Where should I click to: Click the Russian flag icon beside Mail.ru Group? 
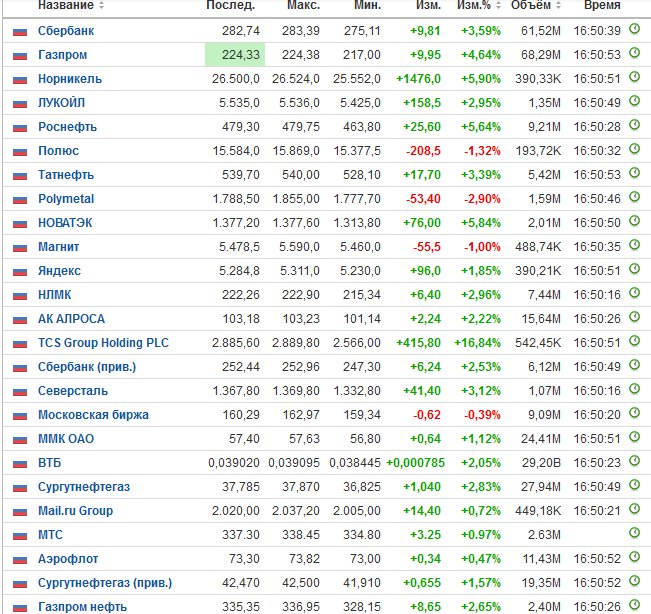[20, 511]
